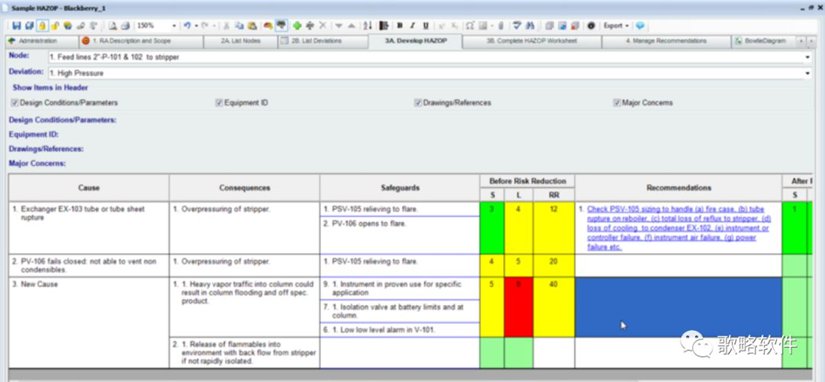This screenshot has height=382, width=825.
Task: Open the Export dropdown menu
Action: click(616, 25)
